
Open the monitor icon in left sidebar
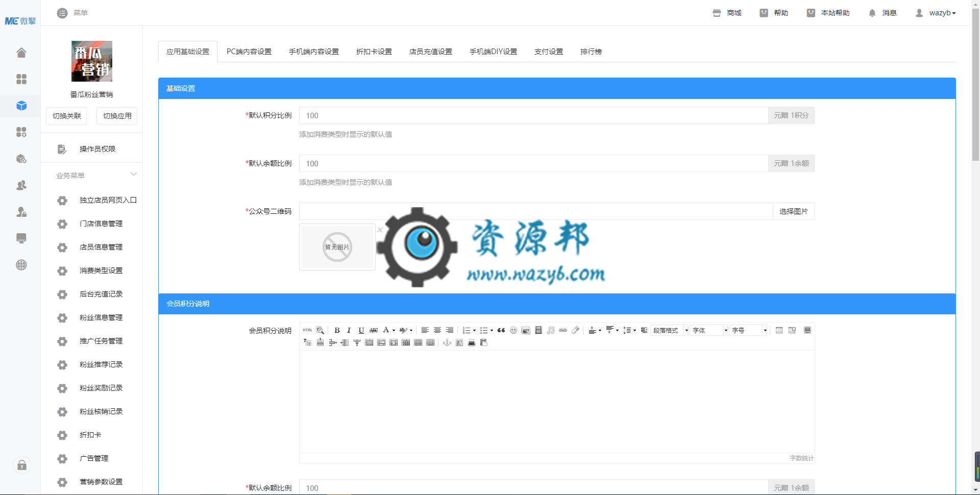(x=21, y=238)
